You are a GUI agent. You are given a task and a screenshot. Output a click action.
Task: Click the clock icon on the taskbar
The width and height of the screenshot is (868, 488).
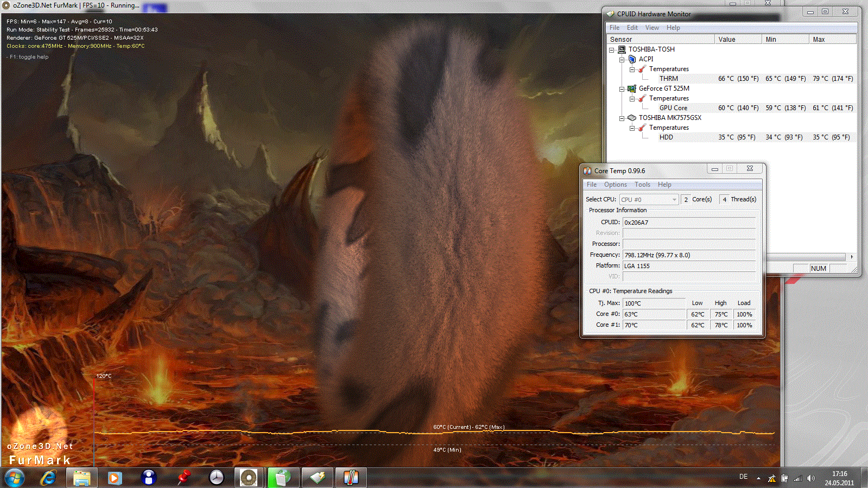coord(217,478)
